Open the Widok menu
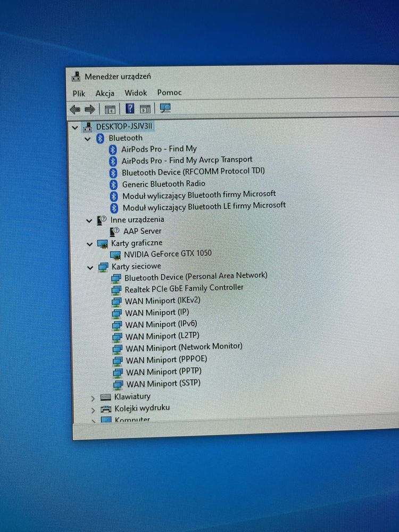Screen dimensions: 399x532 click(x=136, y=93)
